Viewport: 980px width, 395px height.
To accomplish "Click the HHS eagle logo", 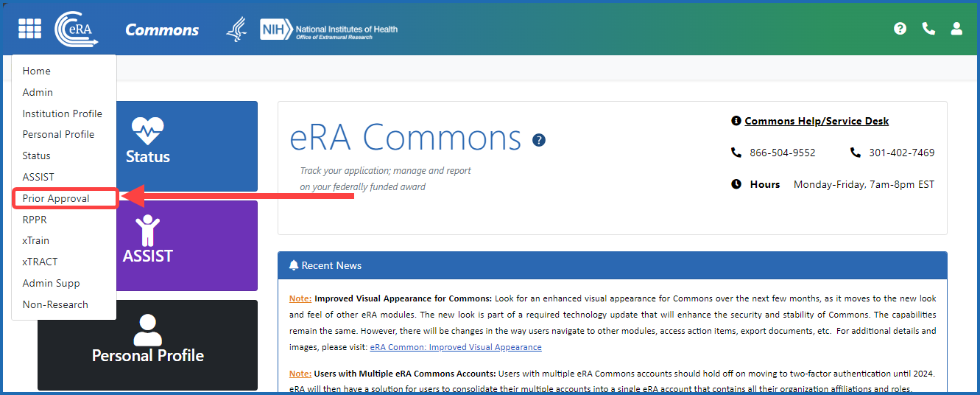I will (236, 29).
